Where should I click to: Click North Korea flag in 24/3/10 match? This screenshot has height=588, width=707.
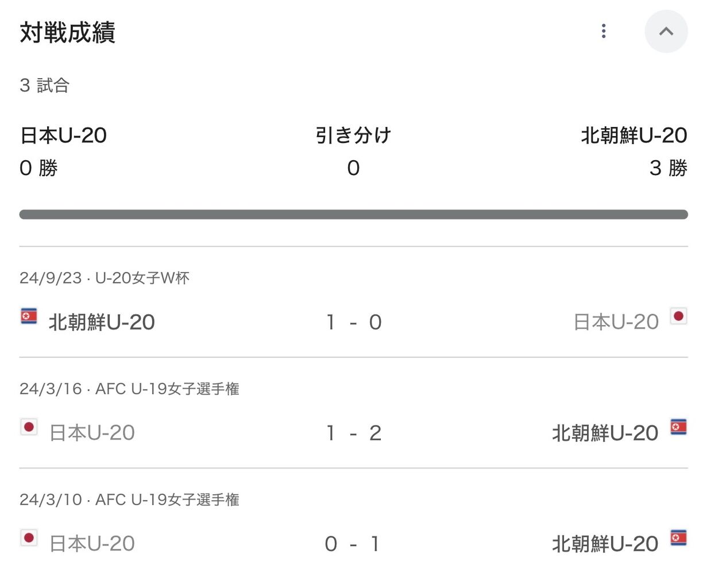679,538
